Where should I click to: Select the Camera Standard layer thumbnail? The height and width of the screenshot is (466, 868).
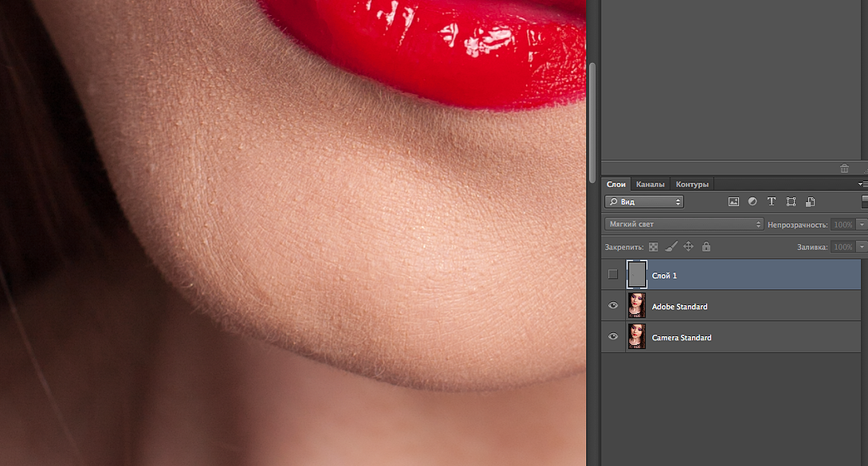click(637, 336)
